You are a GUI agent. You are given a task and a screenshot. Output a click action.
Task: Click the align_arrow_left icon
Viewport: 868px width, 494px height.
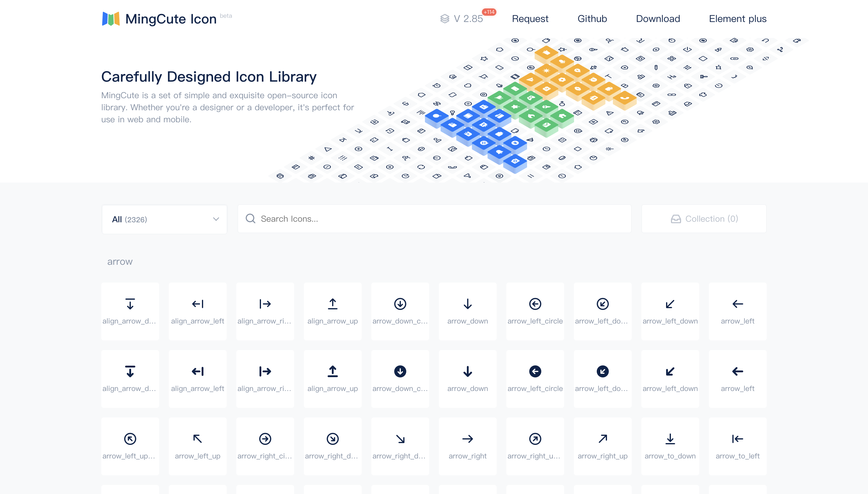coord(198,311)
